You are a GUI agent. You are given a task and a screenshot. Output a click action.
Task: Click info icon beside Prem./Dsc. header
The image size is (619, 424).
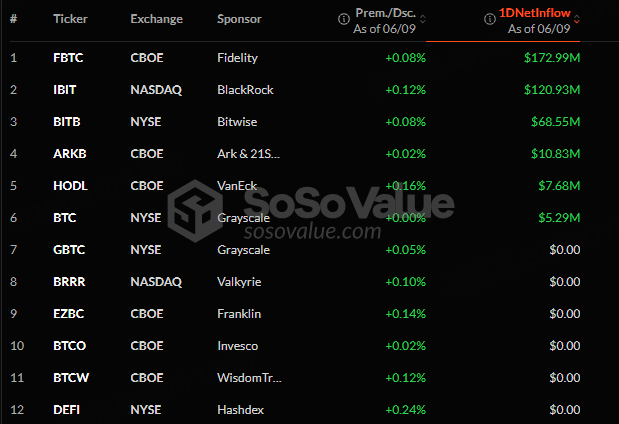click(x=345, y=18)
